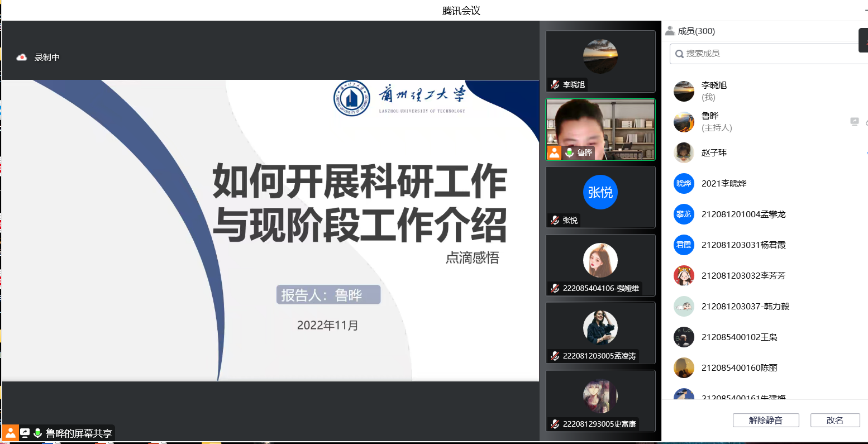Click the screen share icon in 鲁晔's member row
Viewport: 868px width, 444px height.
point(854,122)
